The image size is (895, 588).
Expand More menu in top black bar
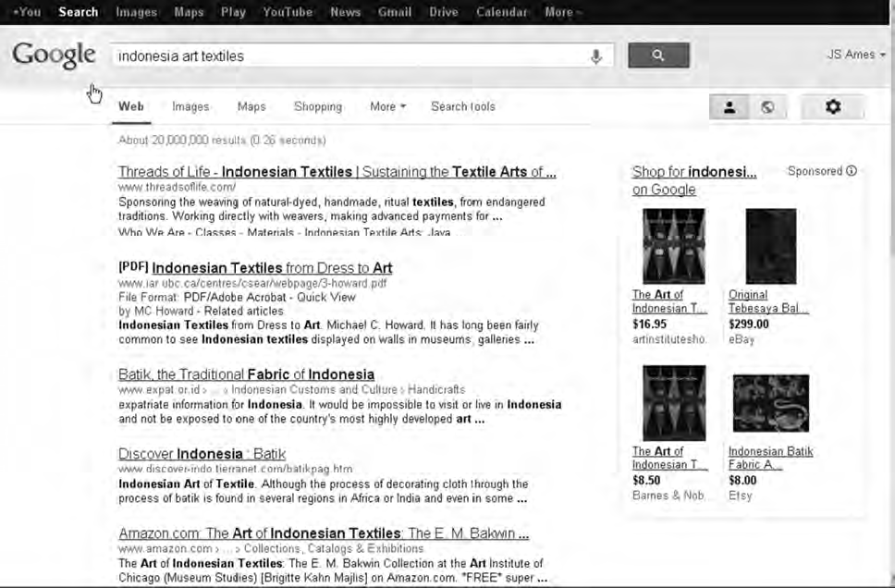point(562,12)
